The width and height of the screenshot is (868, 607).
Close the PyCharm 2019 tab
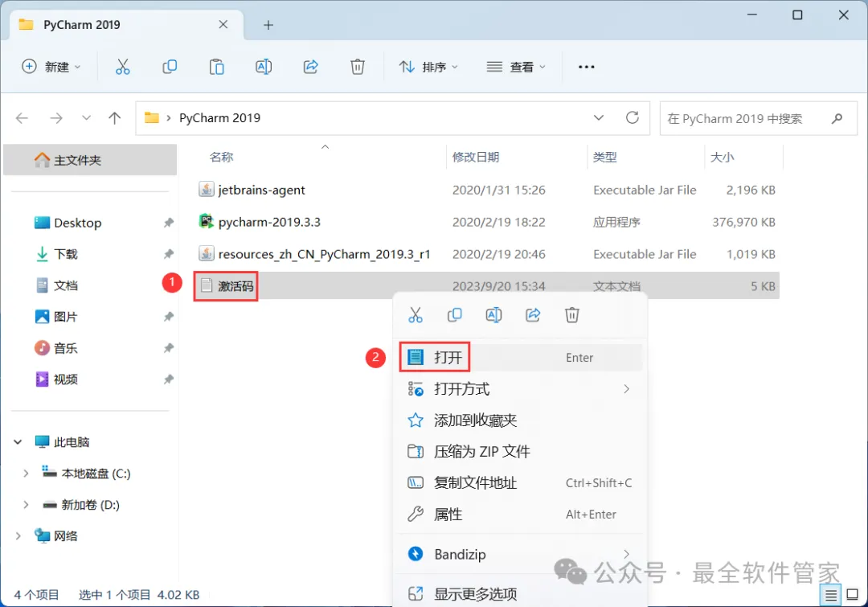(x=223, y=24)
